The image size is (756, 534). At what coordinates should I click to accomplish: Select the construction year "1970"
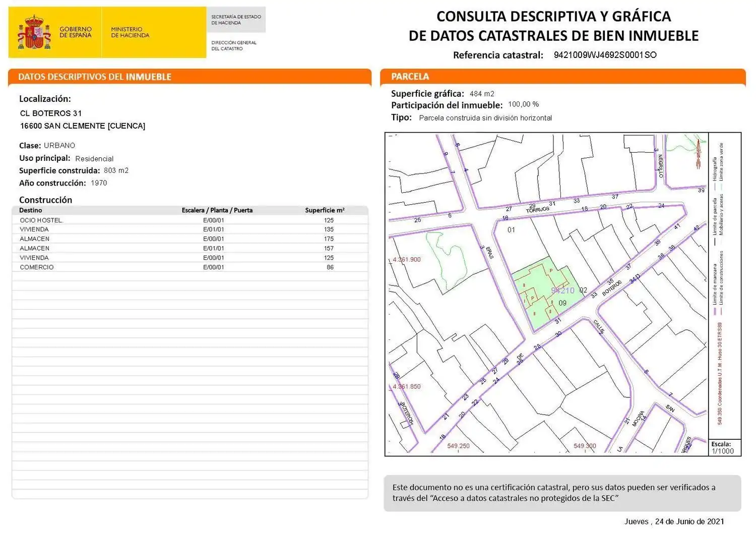[x=99, y=183]
